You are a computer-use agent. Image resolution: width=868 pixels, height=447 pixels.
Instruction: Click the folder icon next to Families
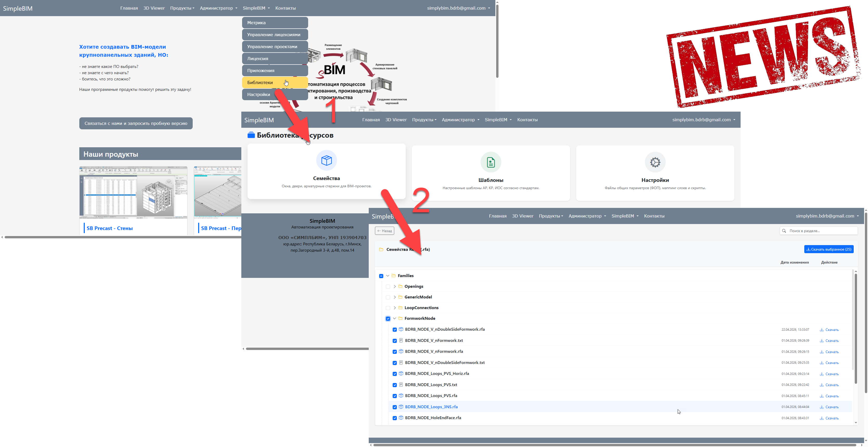pos(394,276)
